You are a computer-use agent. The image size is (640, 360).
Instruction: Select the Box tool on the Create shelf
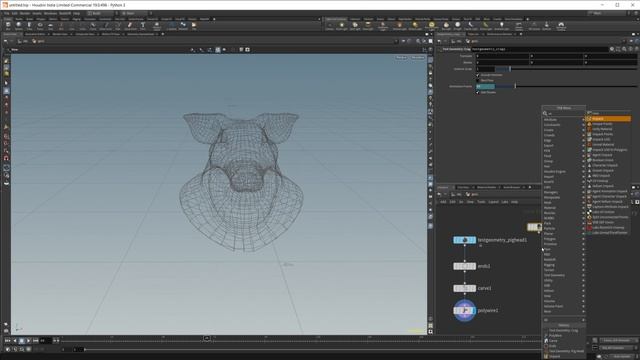pyautogui.click(x=8, y=26)
